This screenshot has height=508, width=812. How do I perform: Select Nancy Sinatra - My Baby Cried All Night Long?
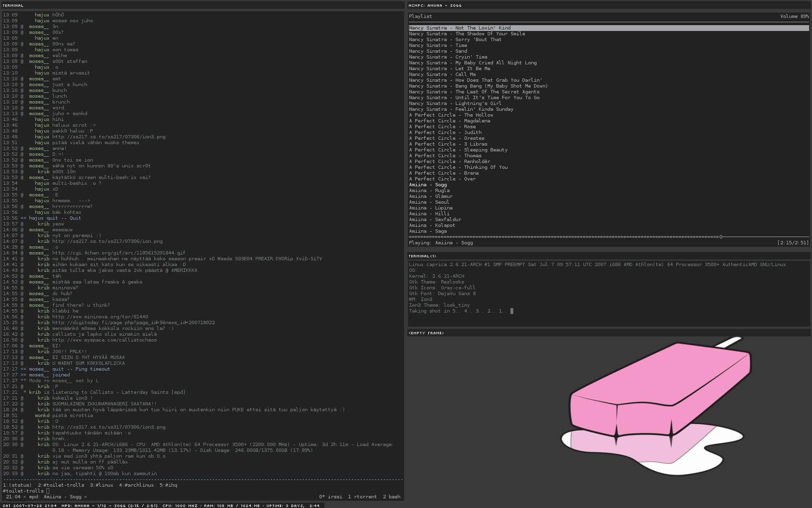[x=473, y=63]
